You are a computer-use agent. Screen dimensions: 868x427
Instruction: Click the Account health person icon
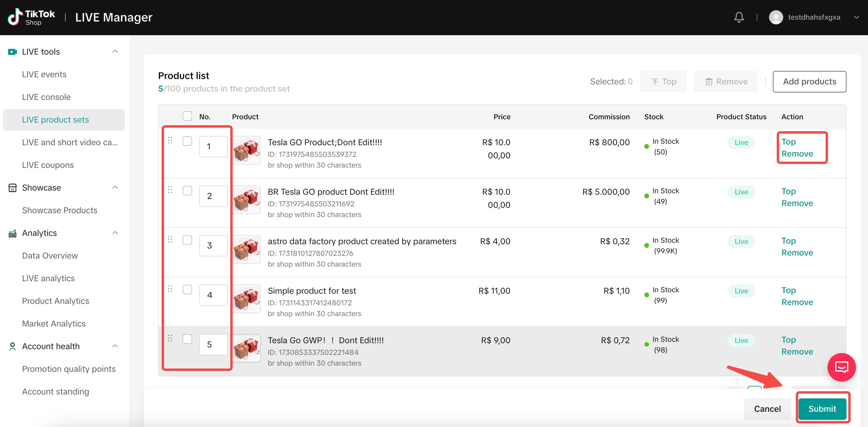[13, 346]
